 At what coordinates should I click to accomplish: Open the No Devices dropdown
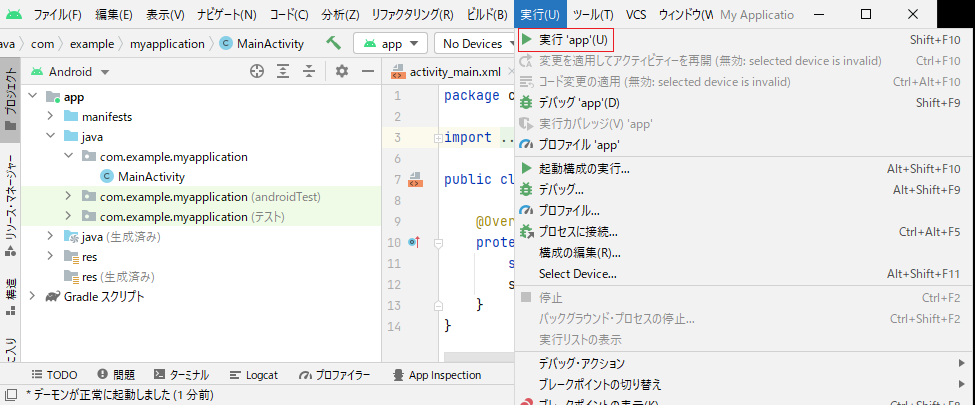coord(474,44)
